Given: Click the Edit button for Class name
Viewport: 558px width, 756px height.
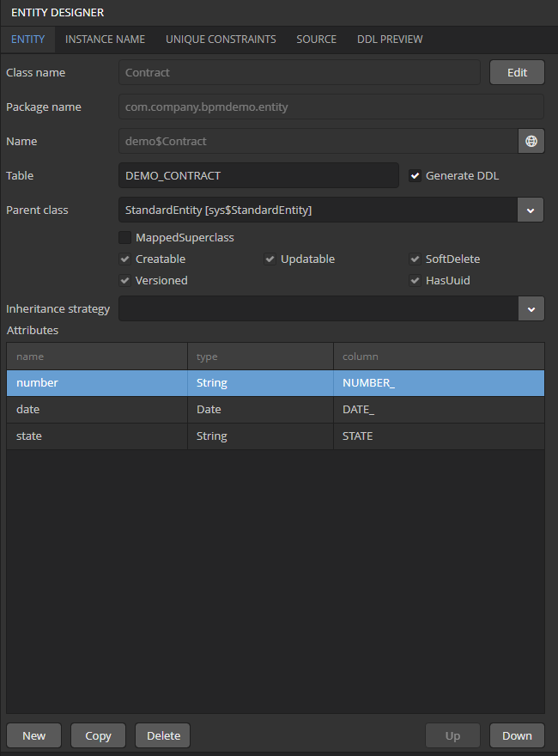Looking at the screenshot, I should tap(516, 72).
